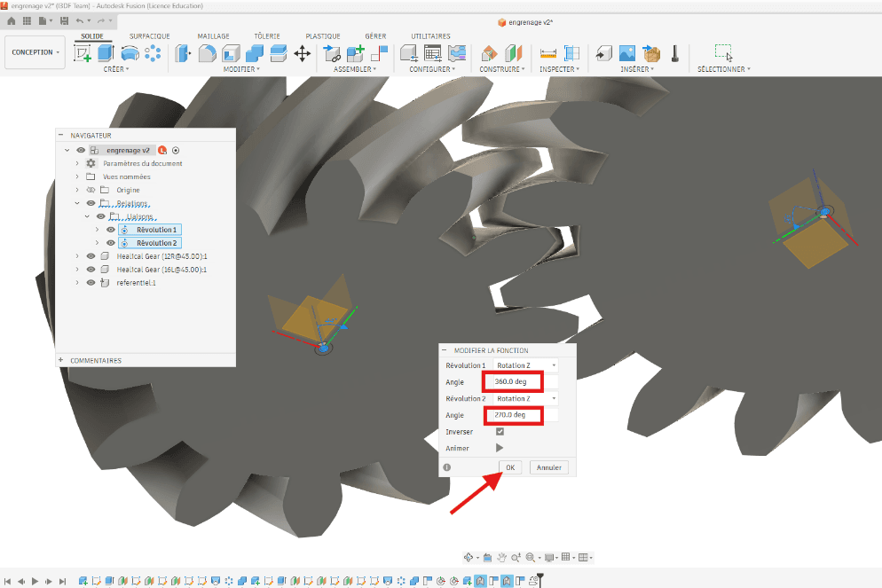Open the UTILITAIRES tab
The width and height of the screenshot is (882, 588).
pos(430,36)
